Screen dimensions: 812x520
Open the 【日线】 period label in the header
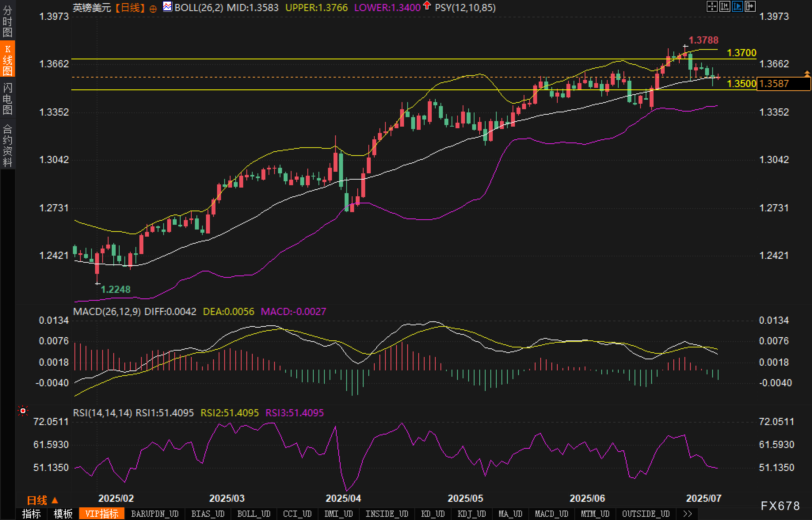[x=130, y=8]
